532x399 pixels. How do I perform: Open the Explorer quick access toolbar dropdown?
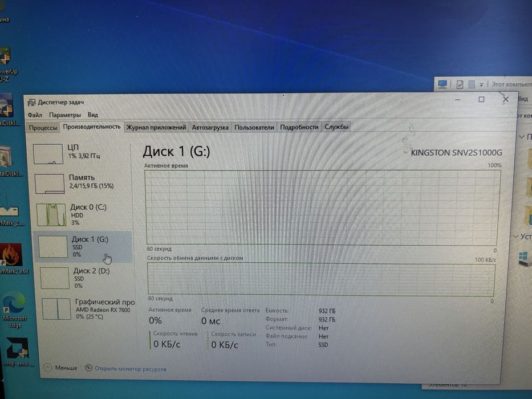[x=481, y=84]
